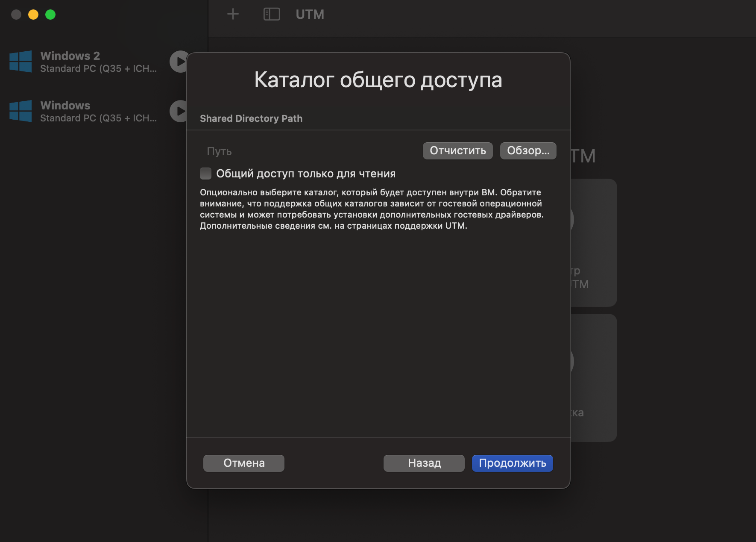This screenshot has height=542, width=756.
Task: Click the plus icon to create new VM
Action: (x=233, y=14)
